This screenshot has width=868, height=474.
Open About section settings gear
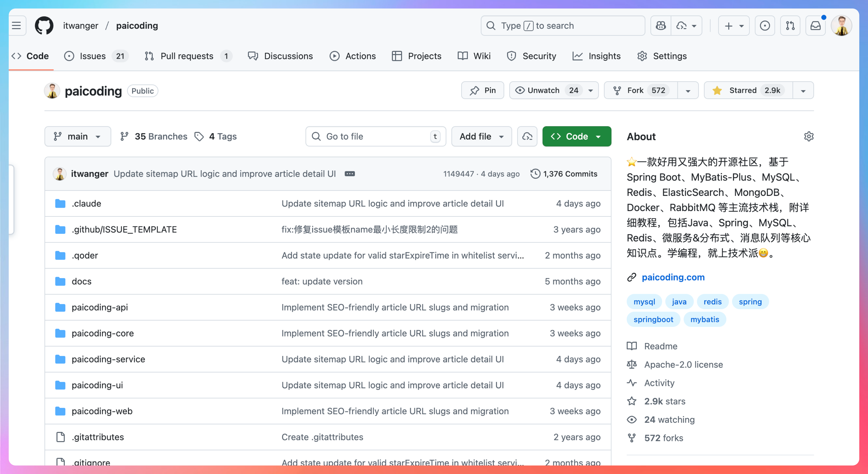click(809, 136)
